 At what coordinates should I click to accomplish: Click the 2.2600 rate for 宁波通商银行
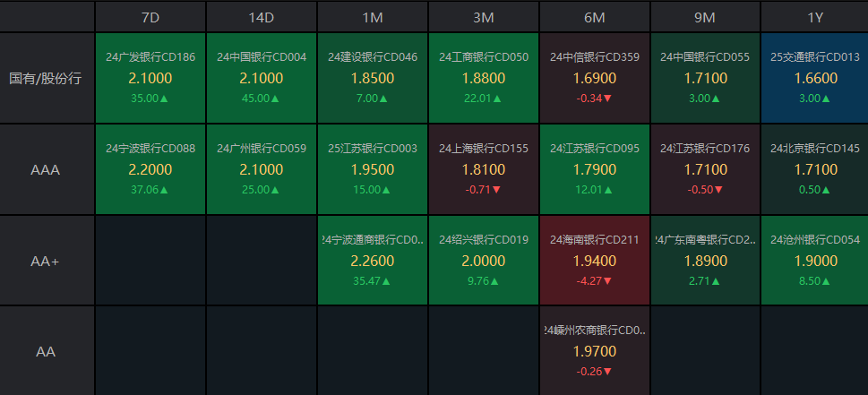tap(373, 261)
